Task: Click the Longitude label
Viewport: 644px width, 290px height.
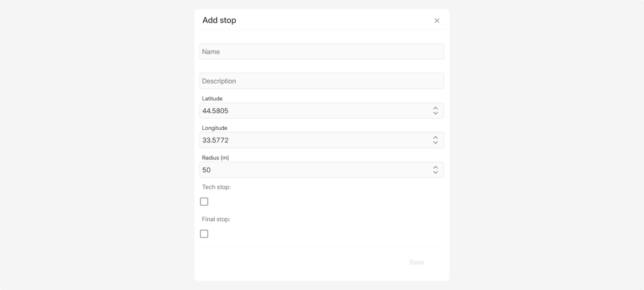Action: coord(215,128)
